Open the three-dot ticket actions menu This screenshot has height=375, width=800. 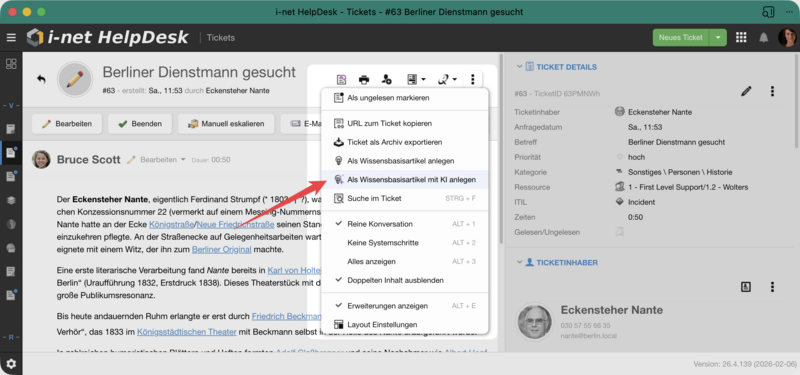click(472, 79)
